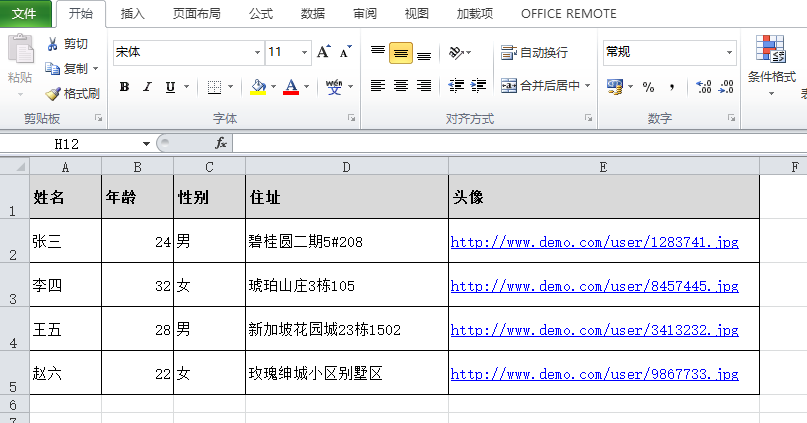
Task: Open link ending 8457445.jpg
Action: (594, 286)
